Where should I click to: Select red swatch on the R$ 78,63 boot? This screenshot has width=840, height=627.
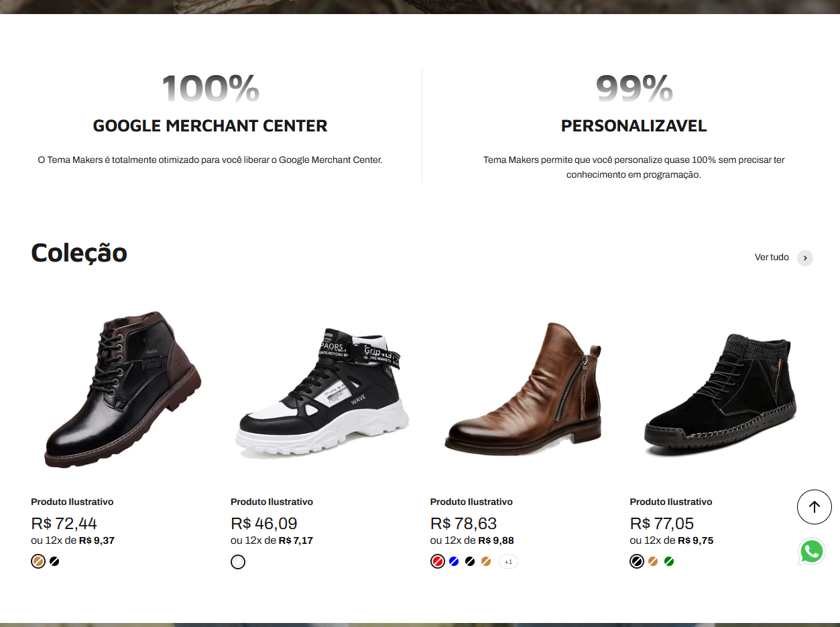438,561
